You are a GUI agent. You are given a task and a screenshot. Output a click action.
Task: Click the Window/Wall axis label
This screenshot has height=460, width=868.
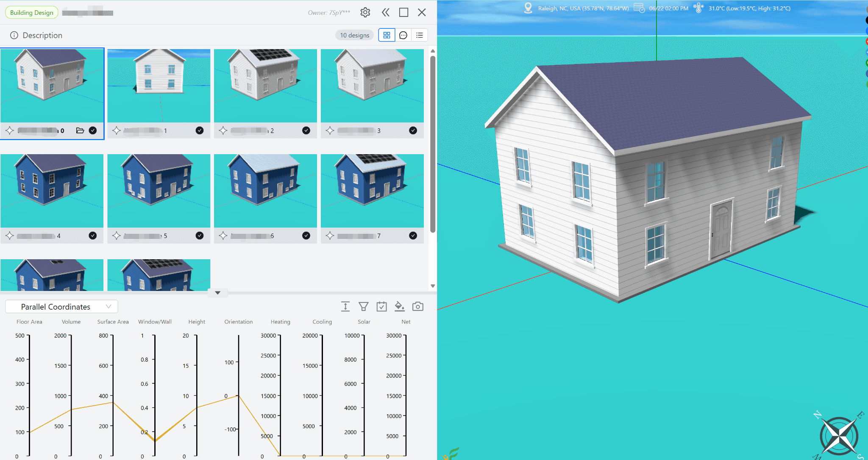click(x=155, y=322)
